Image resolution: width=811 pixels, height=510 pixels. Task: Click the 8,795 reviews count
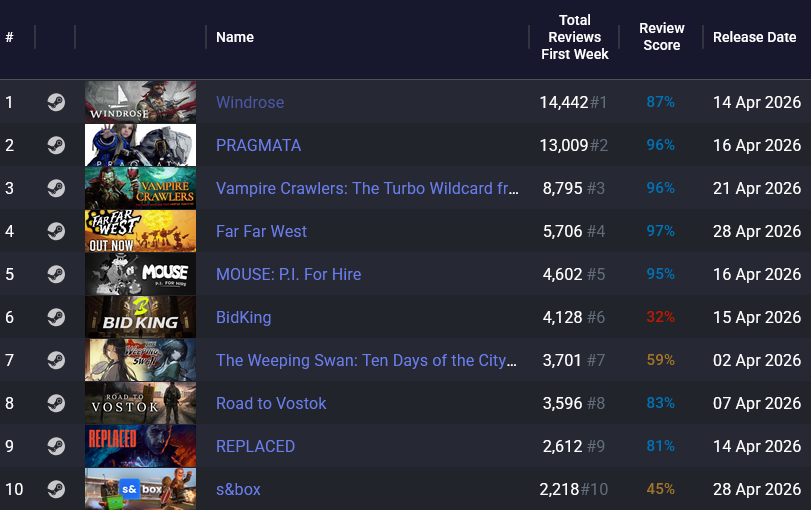point(563,188)
